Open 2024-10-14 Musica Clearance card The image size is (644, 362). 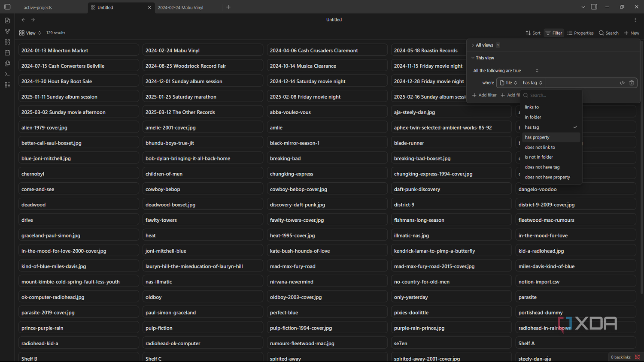(x=327, y=66)
